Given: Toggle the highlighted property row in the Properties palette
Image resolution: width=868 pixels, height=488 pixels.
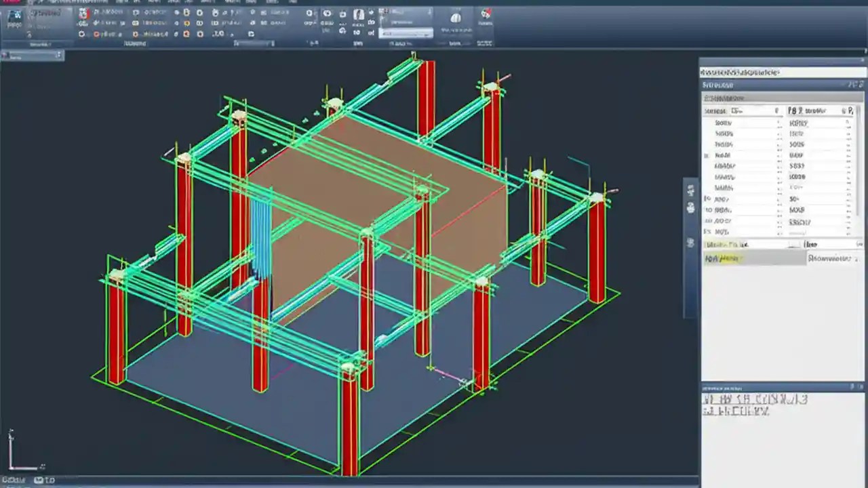Looking at the screenshot, I should (x=753, y=258).
